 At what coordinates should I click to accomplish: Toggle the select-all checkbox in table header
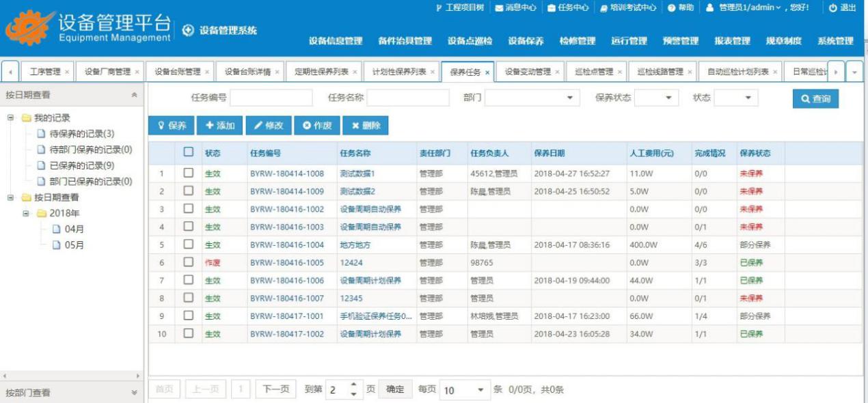(x=189, y=153)
